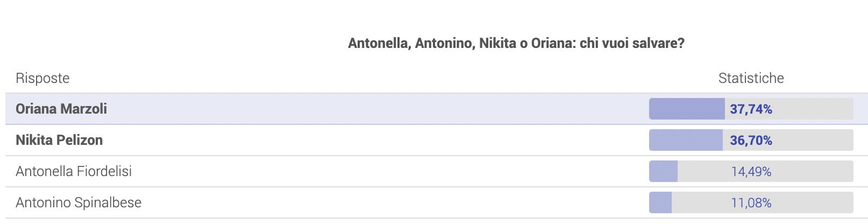Click the filled portion of Oriana's bar
The image size is (868, 224).
(687, 109)
